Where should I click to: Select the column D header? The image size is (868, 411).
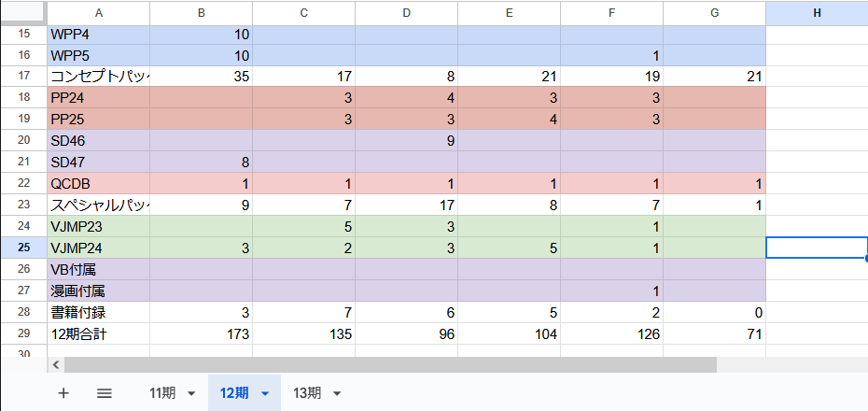pyautogui.click(x=406, y=12)
